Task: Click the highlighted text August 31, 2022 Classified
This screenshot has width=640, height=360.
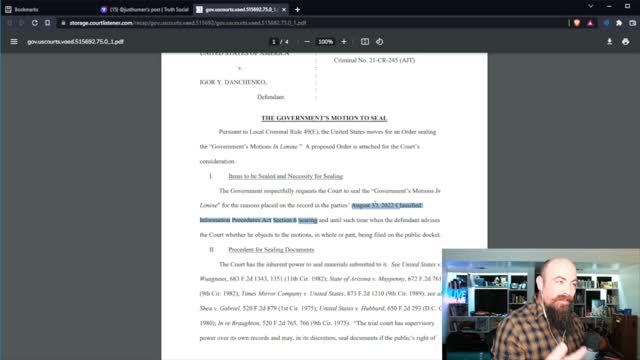Action: [387, 205]
